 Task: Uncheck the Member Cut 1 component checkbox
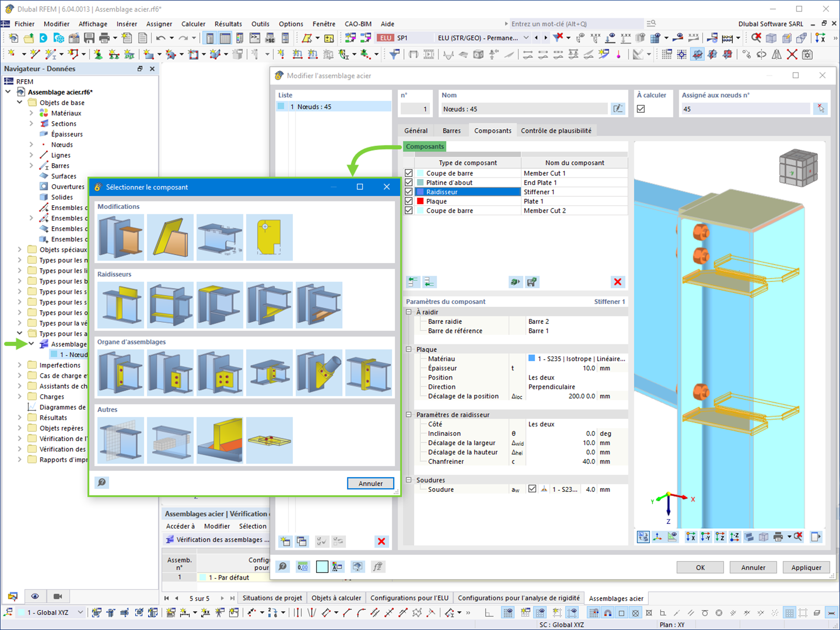pos(408,173)
